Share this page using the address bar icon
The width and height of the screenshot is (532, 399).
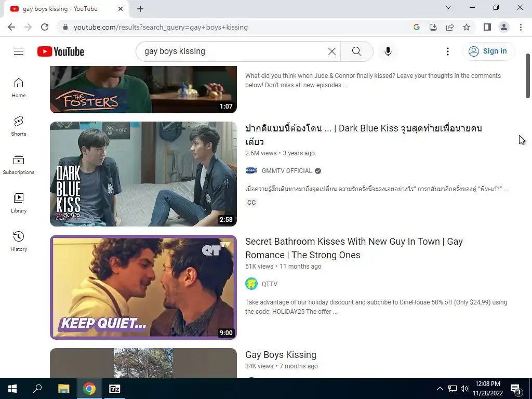pyautogui.click(x=450, y=27)
